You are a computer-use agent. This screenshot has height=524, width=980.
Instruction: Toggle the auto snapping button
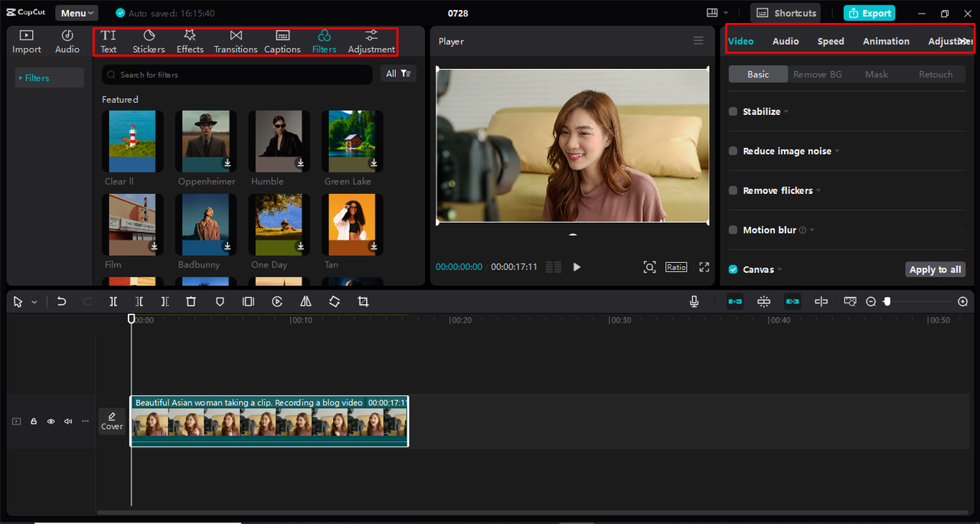763,302
